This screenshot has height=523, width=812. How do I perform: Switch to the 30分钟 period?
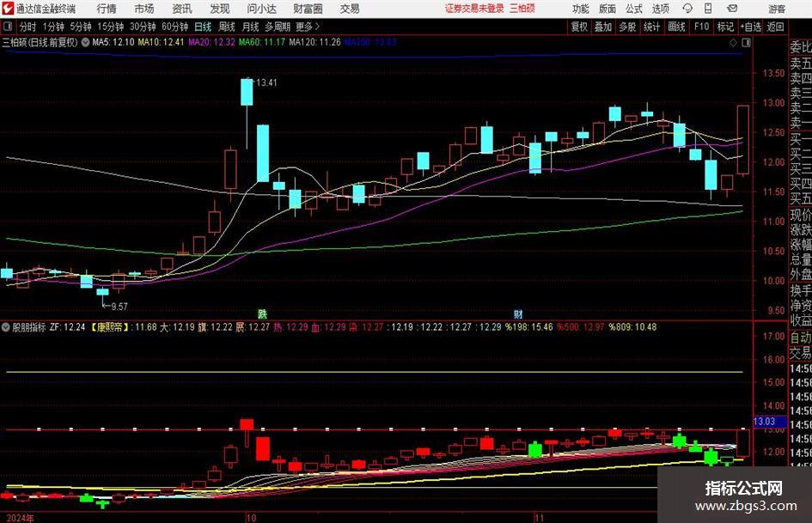click(143, 27)
